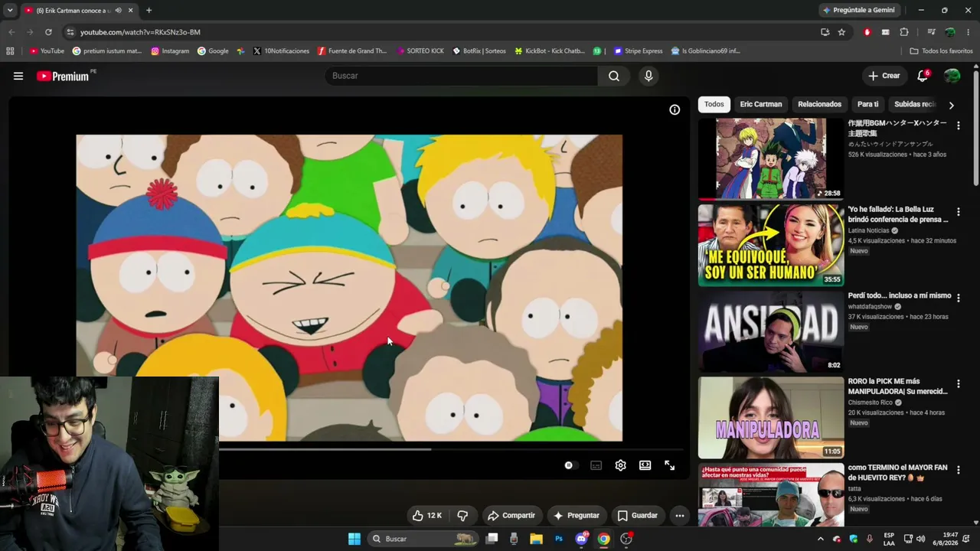Select the Eric Cartman filter chip

[761, 104]
